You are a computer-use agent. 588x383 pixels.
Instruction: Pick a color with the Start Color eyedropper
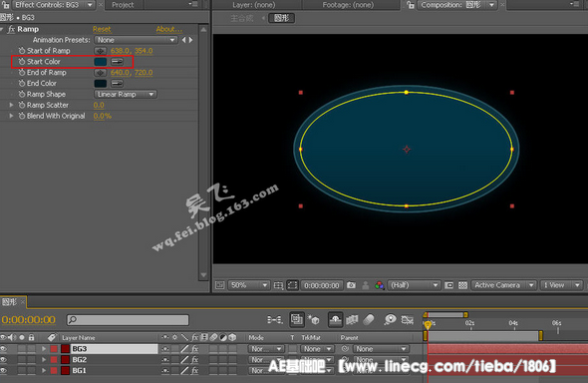(117, 62)
